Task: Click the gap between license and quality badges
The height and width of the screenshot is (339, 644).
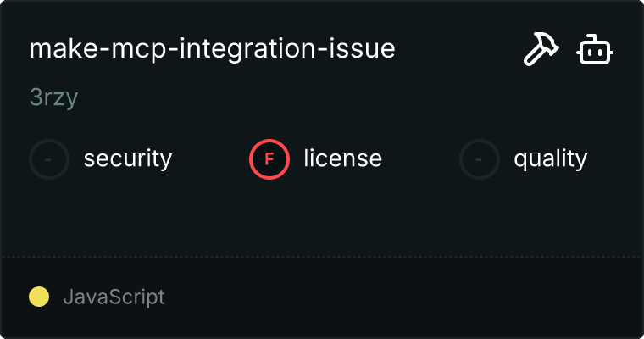Action: [x=420, y=158]
